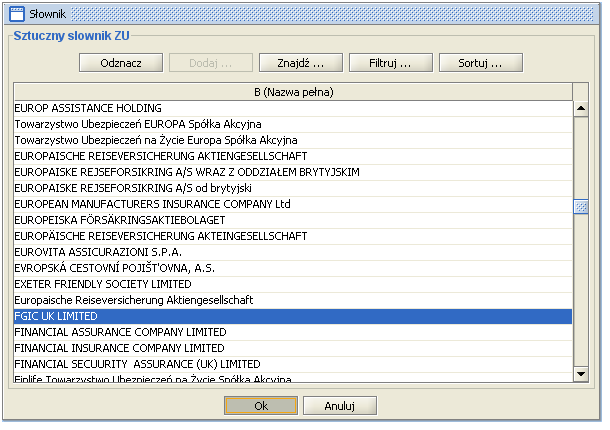Open the Filtruj filter options
The image size is (610, 430).
(x=390, y=63)
